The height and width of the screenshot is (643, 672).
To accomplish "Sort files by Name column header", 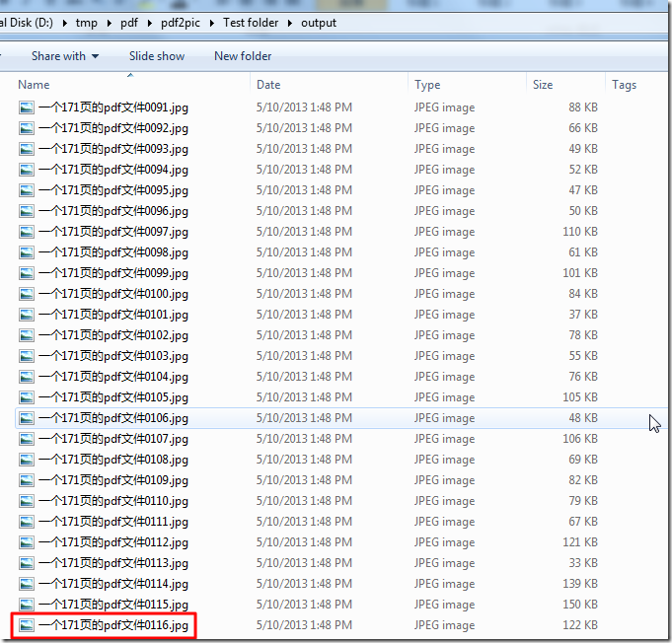I will (x=34, y=85).
